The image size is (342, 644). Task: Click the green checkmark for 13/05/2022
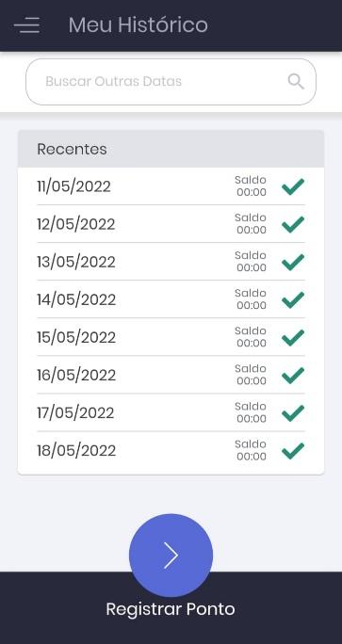pos(293,262)
